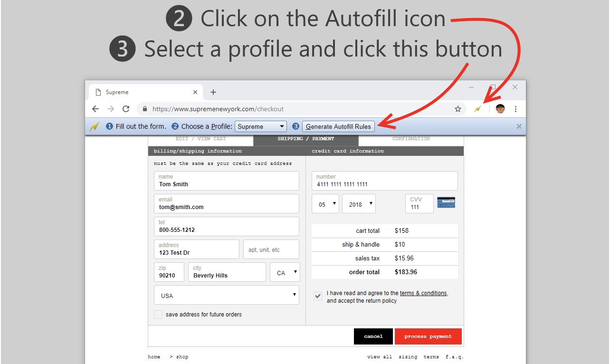The image size is (610, 364).
Task: Go to the home footer link
Action: click(x=154, y=357)
